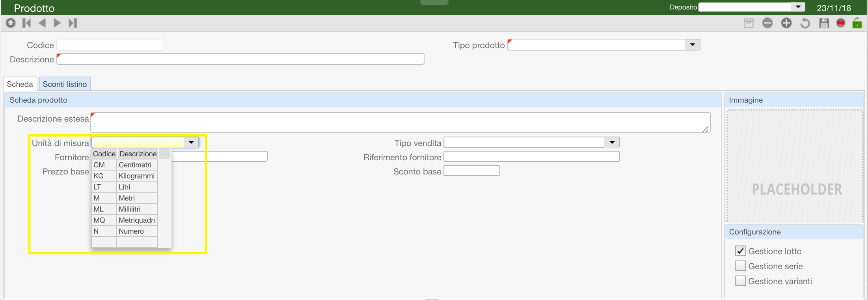
Task: Click the plus add record icon
Action: point(786,23)
